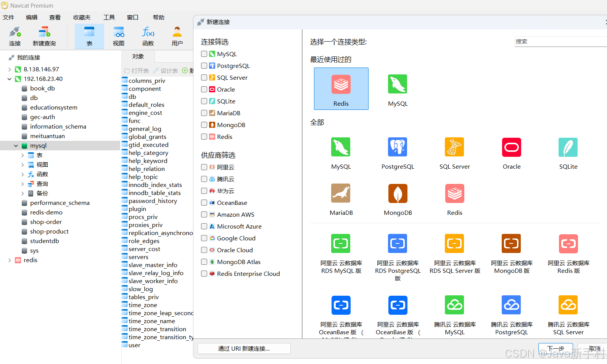Tick the MySQL connection filter checkbox
607x364 pixels.
click(204, 54)
